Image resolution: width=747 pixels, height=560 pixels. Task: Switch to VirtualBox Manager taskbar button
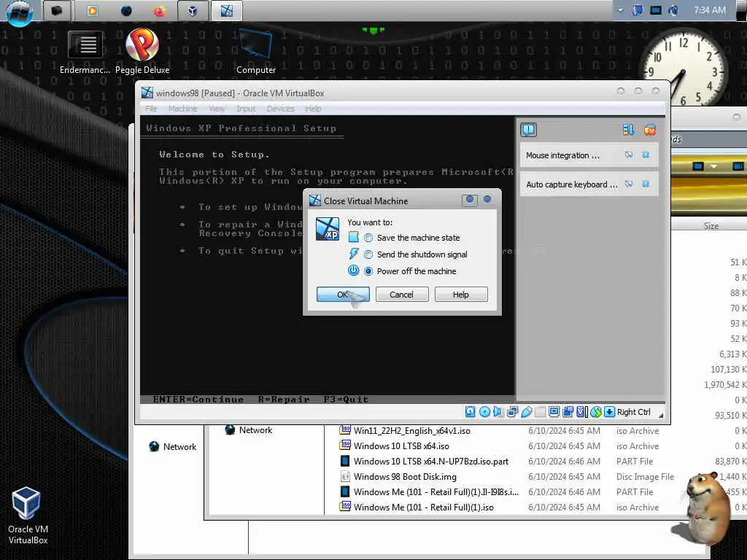[x=193, y=10]
